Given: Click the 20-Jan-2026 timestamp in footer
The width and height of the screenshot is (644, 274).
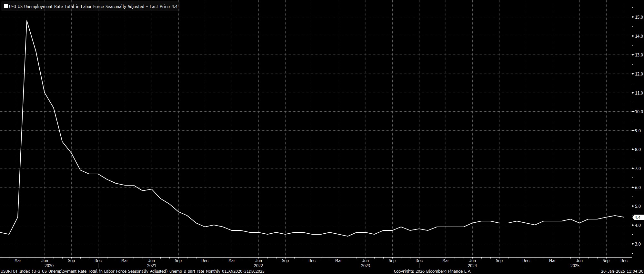Looking at the screenshot, I should (x=622, y=271).
